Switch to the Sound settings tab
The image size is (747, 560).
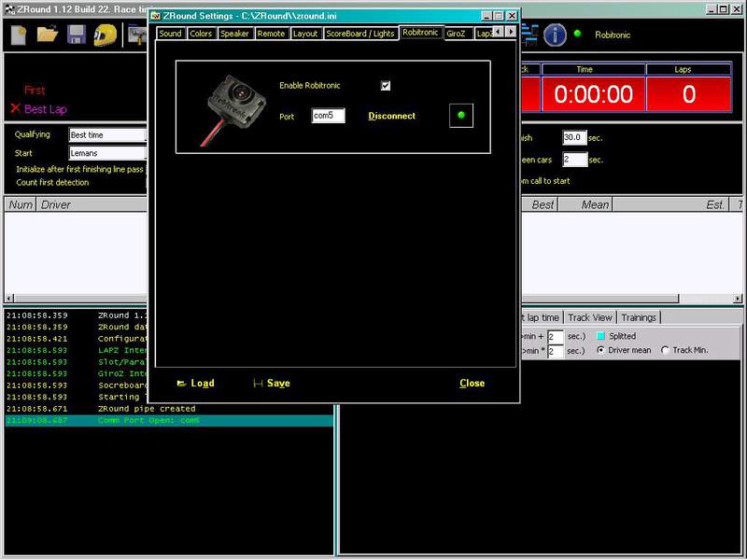point(170,34)
